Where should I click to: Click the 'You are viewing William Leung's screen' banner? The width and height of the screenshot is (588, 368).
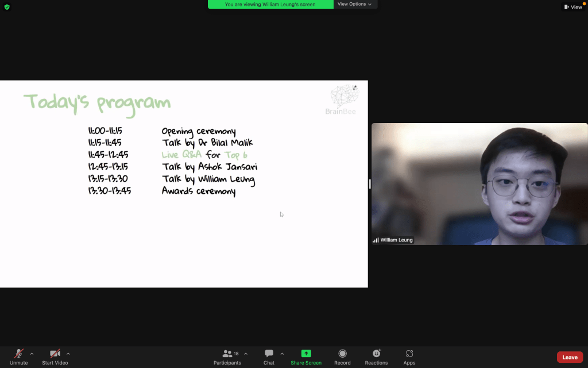(270, 4)
